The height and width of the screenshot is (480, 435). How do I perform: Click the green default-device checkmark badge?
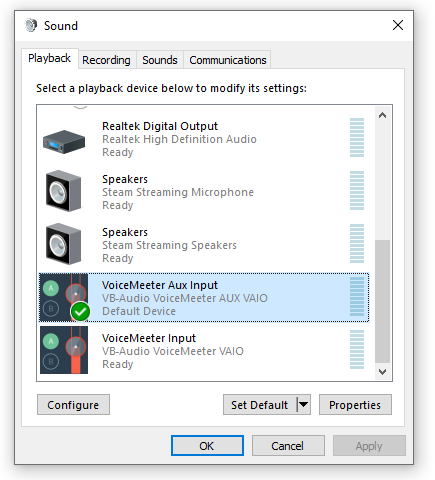point(80,312)
